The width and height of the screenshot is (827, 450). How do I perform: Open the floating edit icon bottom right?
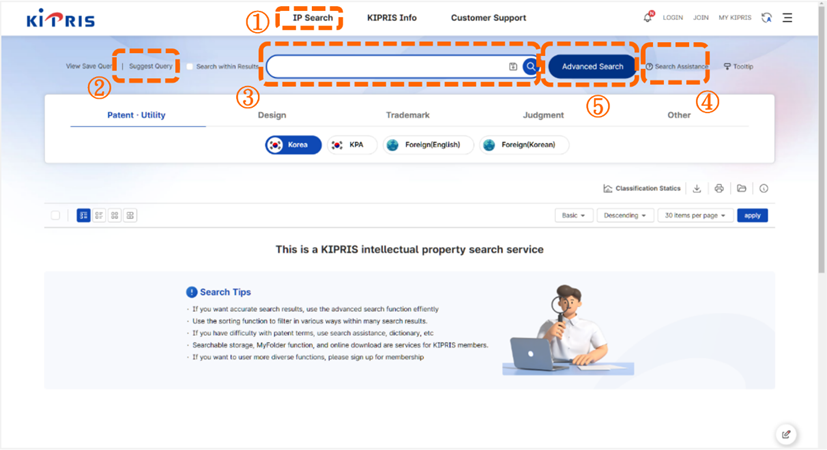tap(786, 434)
